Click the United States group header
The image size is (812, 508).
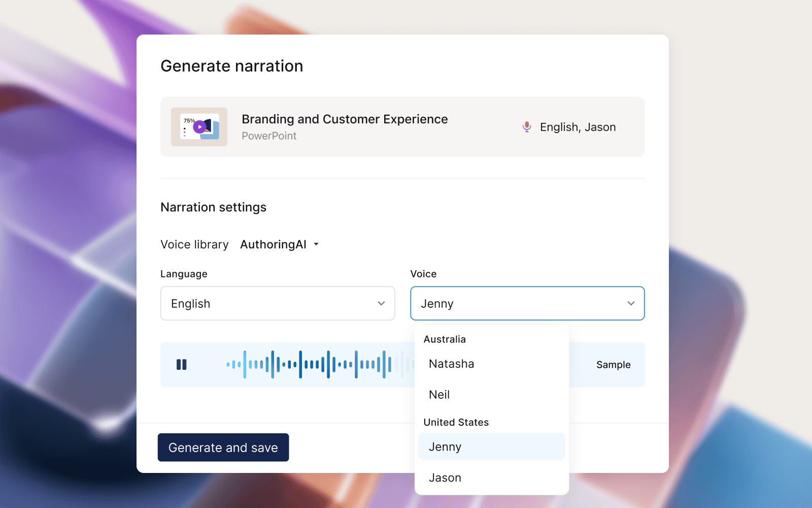456,422
